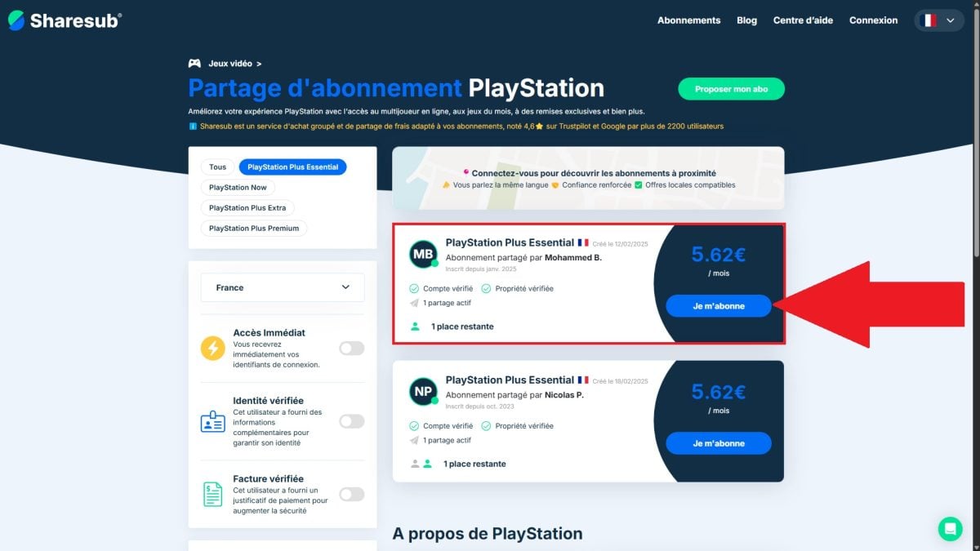
Task: Click the game controller icon in breadcrumb
Action: [x=194, y=63]
